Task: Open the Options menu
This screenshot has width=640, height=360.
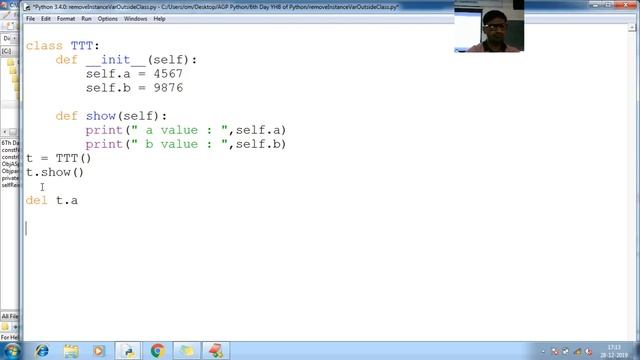Action: (x=107, y=19)
